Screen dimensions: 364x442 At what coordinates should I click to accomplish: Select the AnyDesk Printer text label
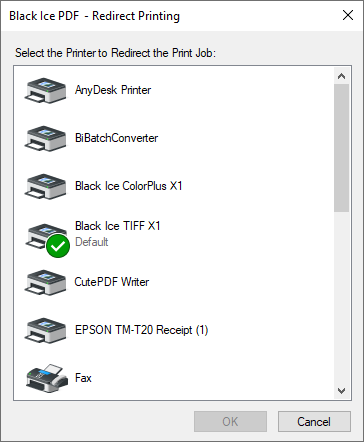(x=113, y=90)
